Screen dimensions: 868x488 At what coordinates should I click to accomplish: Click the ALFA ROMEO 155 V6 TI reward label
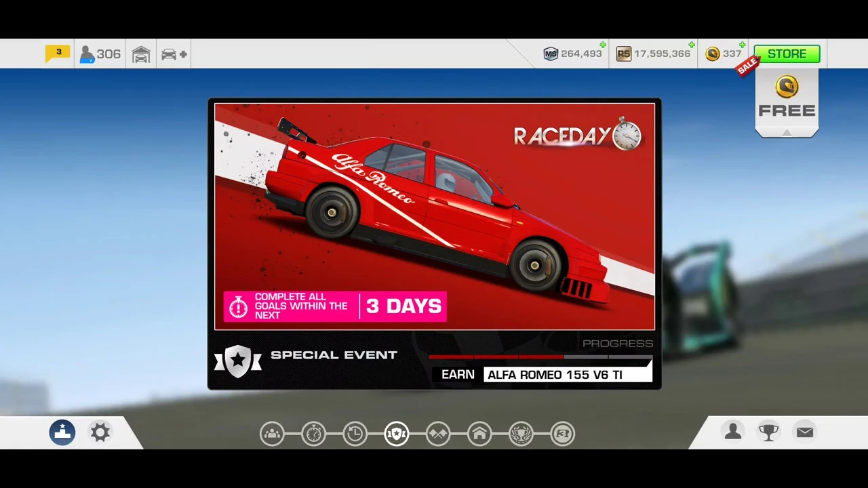click(x=568, y=375)
